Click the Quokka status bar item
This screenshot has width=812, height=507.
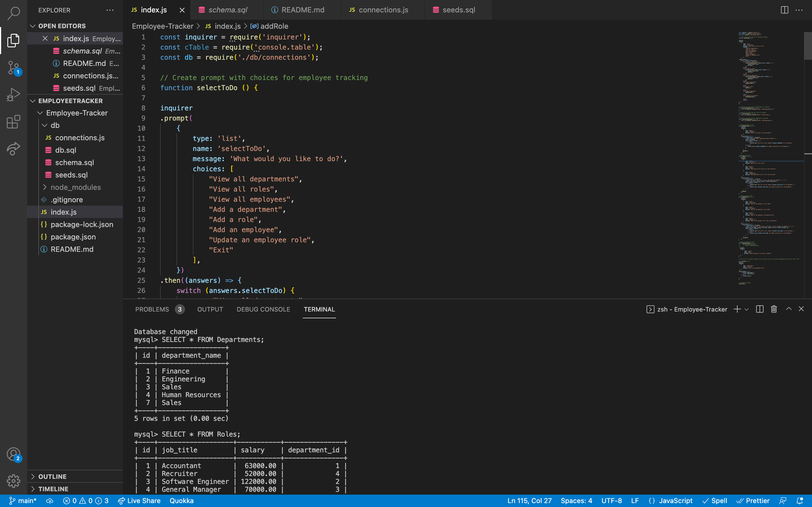coord(182,501)
